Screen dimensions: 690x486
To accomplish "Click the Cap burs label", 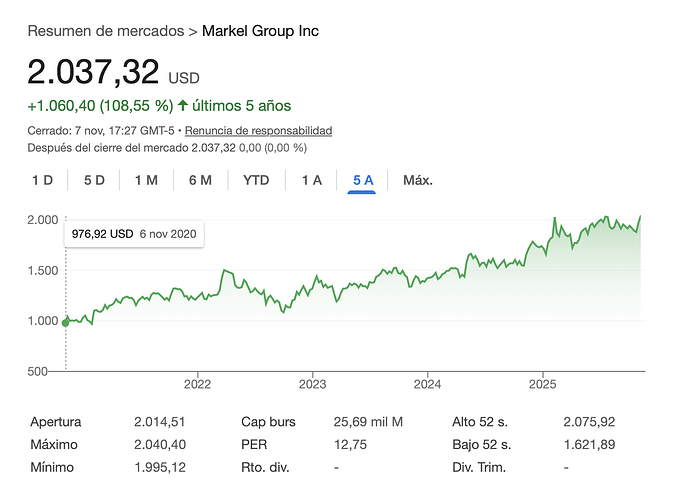I will point(268,422).
